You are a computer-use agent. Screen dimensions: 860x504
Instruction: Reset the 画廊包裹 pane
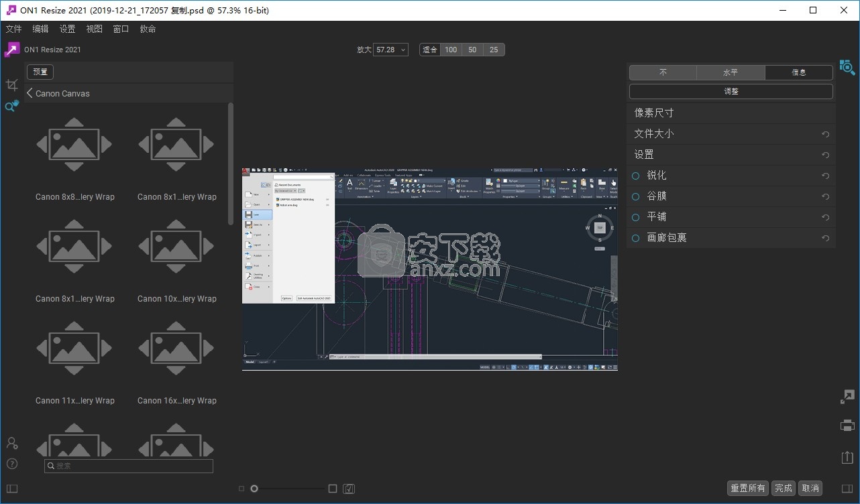826,238
